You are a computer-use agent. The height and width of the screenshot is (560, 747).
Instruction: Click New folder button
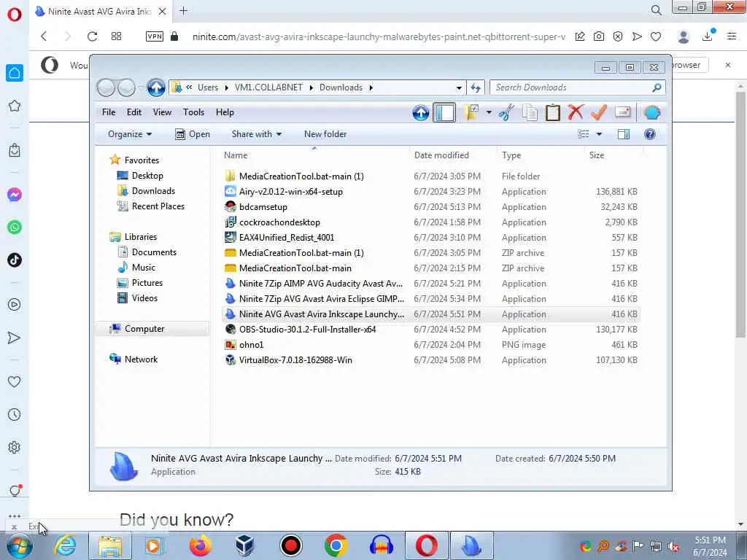(325, 134)
